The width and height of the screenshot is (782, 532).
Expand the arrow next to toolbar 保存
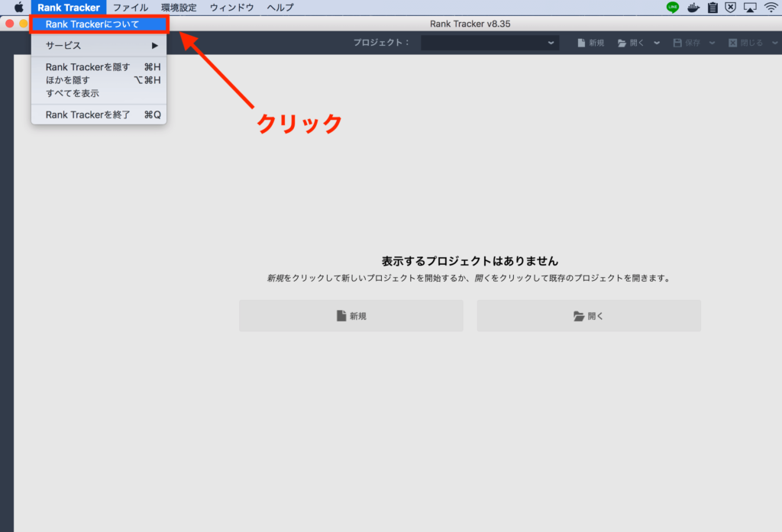pos(713,43)
